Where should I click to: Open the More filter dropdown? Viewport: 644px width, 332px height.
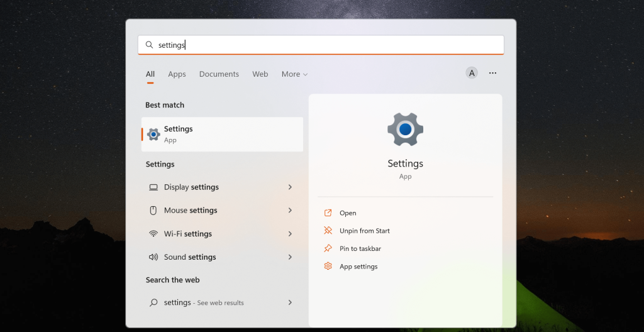[294, 74]
